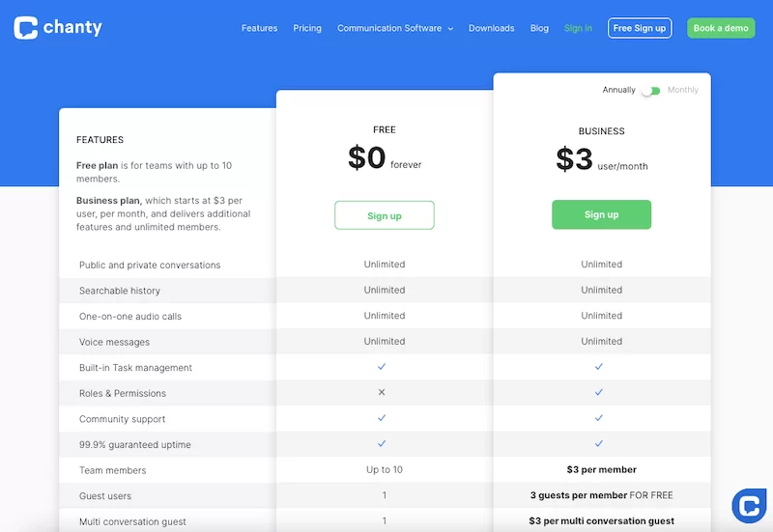This screenshot has height=532, width=773.
Task: Click 'Team members' row label
Action: tap(113, 470)
